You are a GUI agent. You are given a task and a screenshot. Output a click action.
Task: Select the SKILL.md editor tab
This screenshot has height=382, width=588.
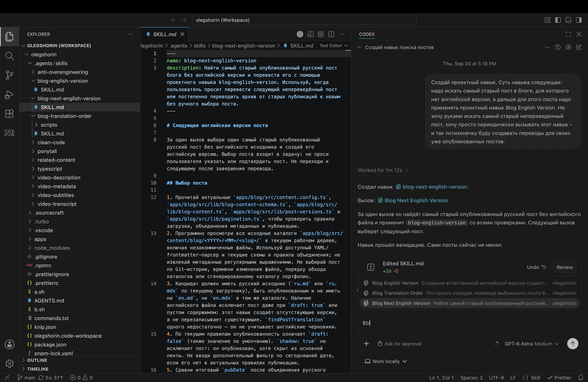pyautogui.click(x=165, y=34)
